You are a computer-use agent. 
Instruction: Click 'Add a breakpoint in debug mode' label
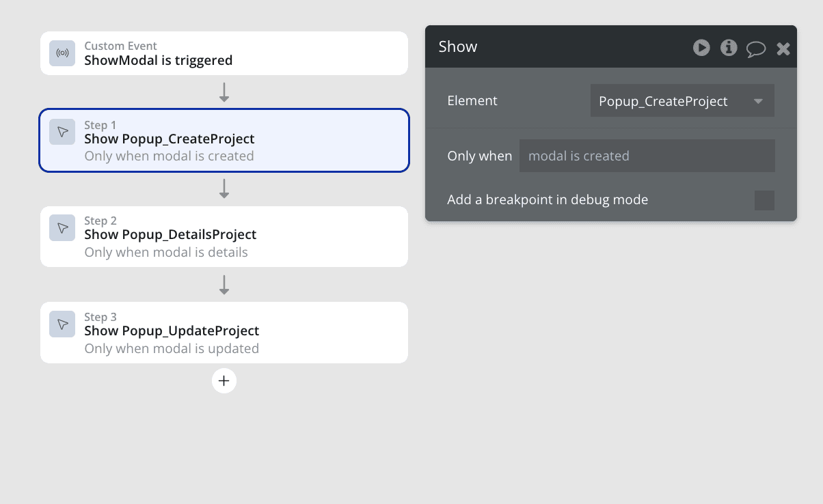[548, 200]
